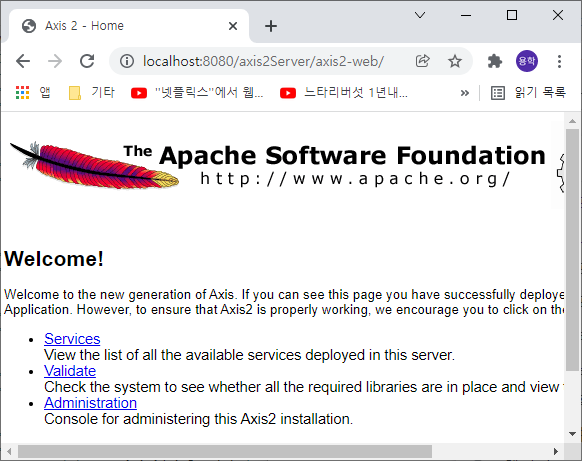Viewport: 582px width, 461px height.
Task: Reload the Axis 2 page
Action: click(x=87, y=61)
